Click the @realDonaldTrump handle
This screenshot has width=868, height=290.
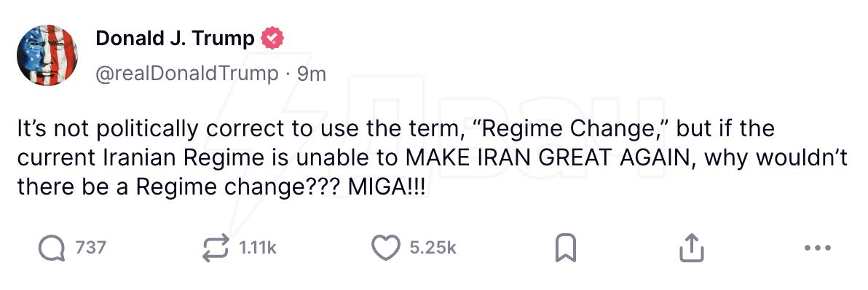pos(187,74)
